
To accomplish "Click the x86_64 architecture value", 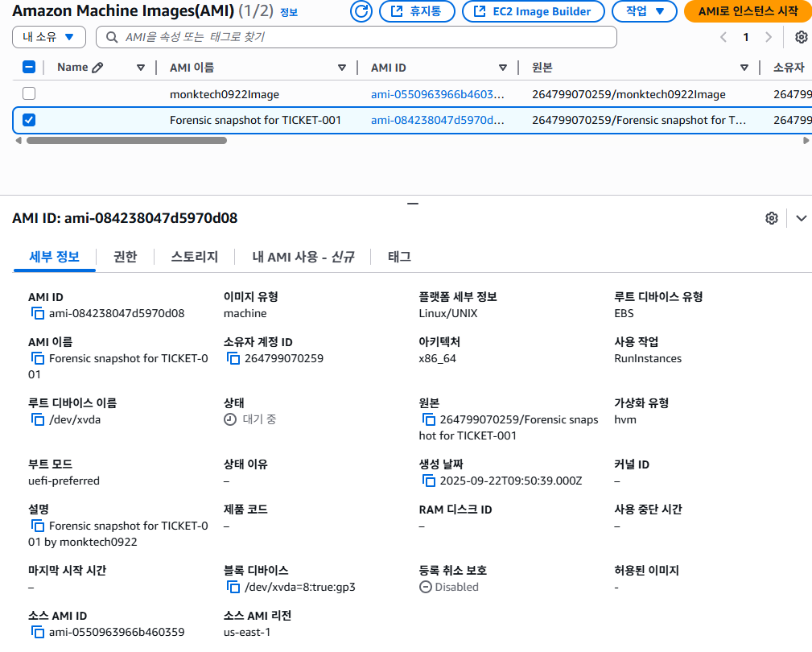I will click(x=438, y=358).
